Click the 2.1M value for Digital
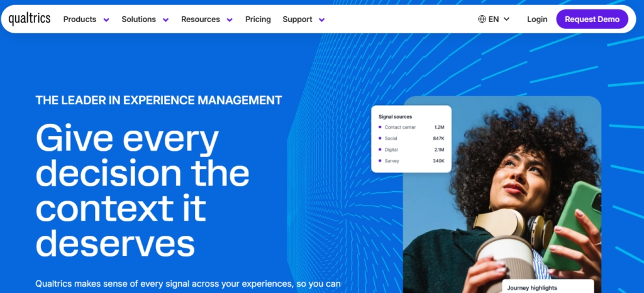The height and width of the screenshot is (293, 644). pos(439,150)
